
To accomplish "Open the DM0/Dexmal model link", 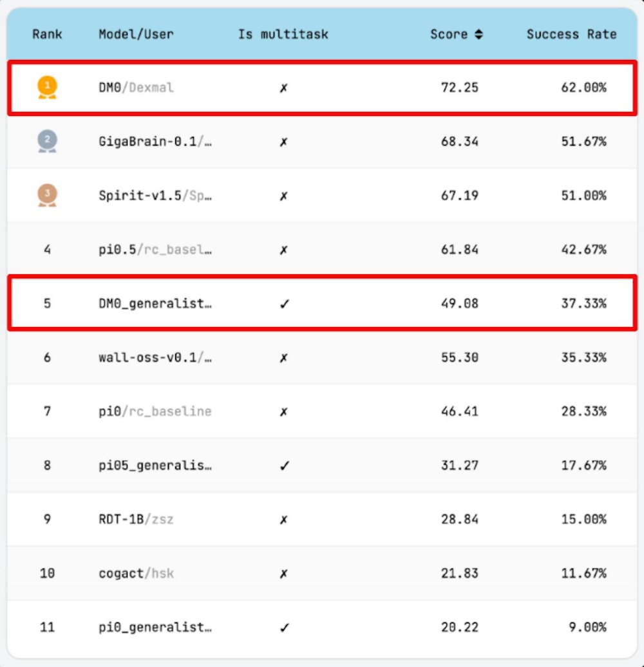I will click(x=136, y=88).
